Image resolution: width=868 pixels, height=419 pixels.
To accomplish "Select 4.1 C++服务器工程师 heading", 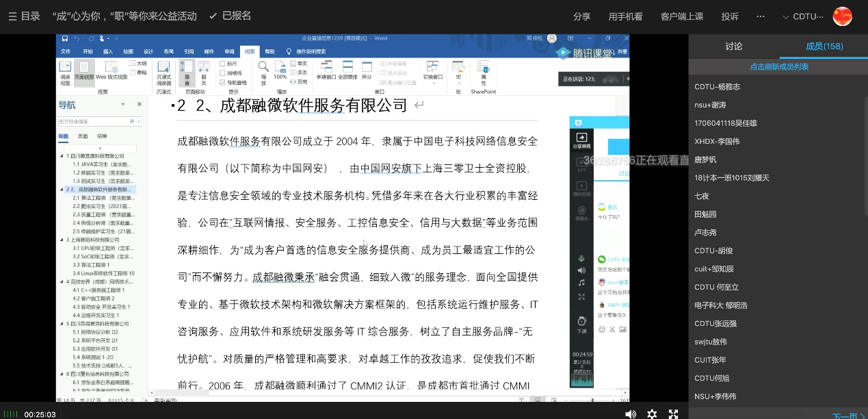I will [x=98, y=290].
